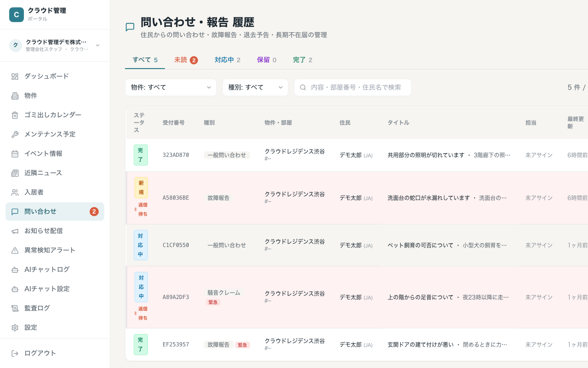Click the タイトル column header

pyautogui.click(x=398, y=123)
